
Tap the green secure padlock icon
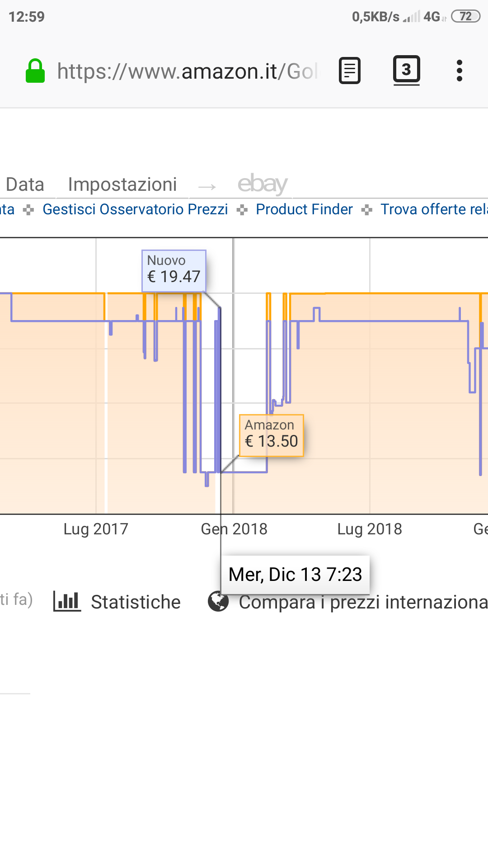pyautogui.click(x=35, y=71)
